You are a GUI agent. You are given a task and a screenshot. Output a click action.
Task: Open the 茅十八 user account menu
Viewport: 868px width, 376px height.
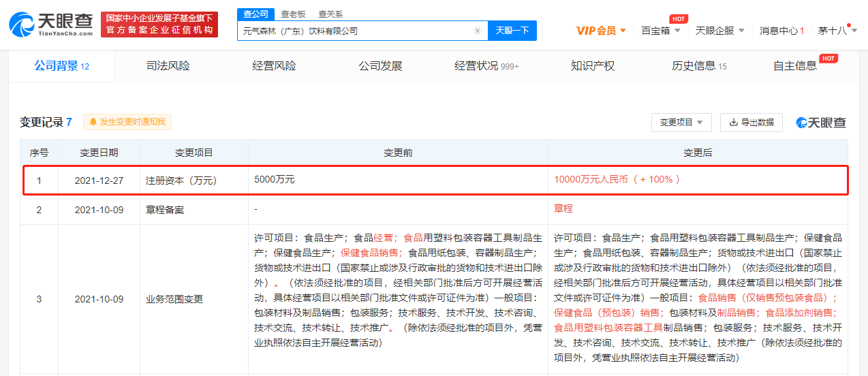pyautogui.click(x=837, y=31)
